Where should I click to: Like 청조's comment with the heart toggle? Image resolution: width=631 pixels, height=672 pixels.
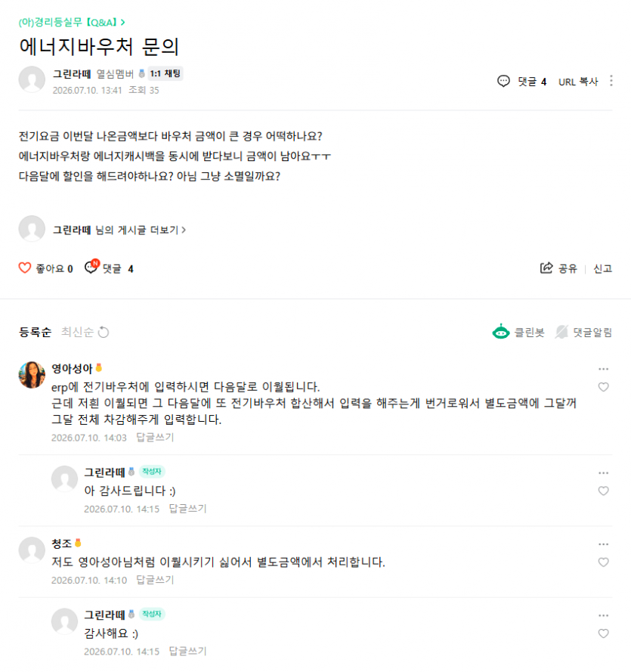[x=603, y=562]
